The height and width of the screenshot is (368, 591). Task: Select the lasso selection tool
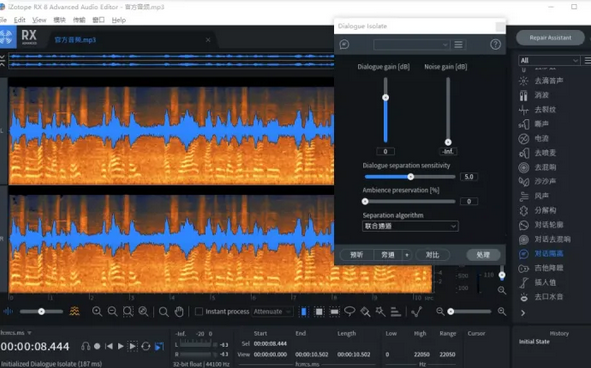(350, 311)
